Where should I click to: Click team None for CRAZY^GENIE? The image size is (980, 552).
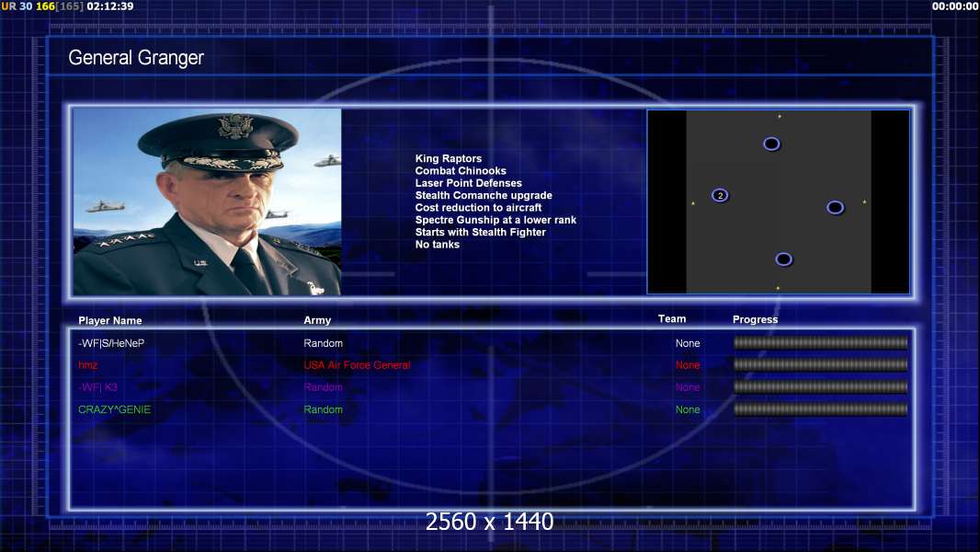688,409
